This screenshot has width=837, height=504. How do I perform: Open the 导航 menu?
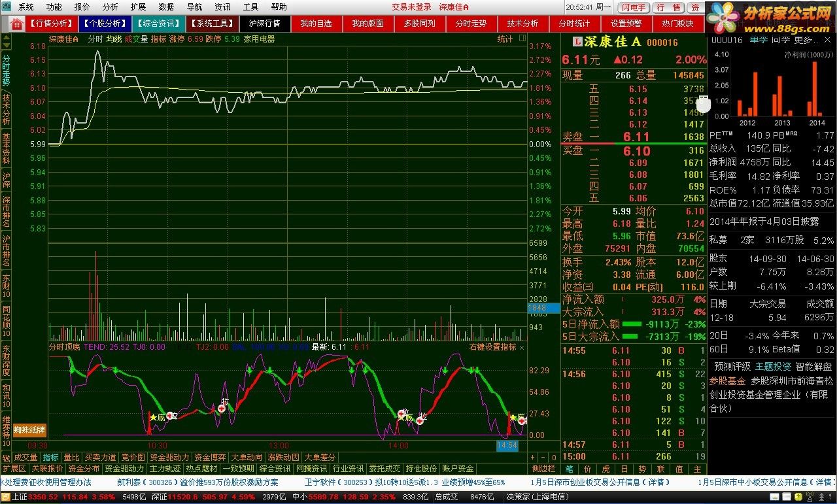194,7
